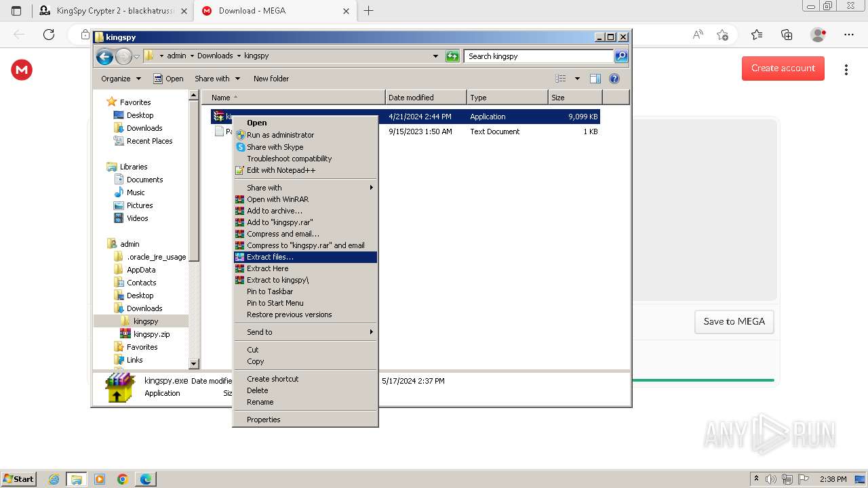Open the Share with toolbar dropdown
Viewport: 868px width, 488px height.
[x=217, y=79]
